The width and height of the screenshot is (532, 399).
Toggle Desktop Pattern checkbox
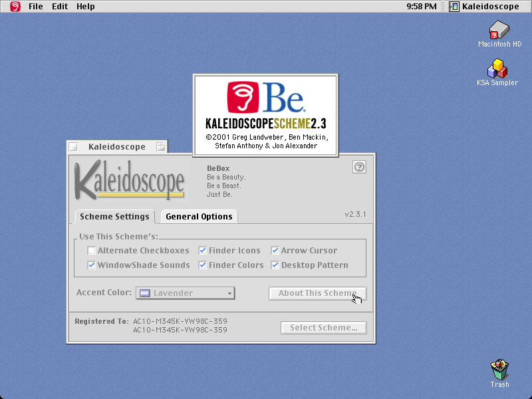coord(275,265)
